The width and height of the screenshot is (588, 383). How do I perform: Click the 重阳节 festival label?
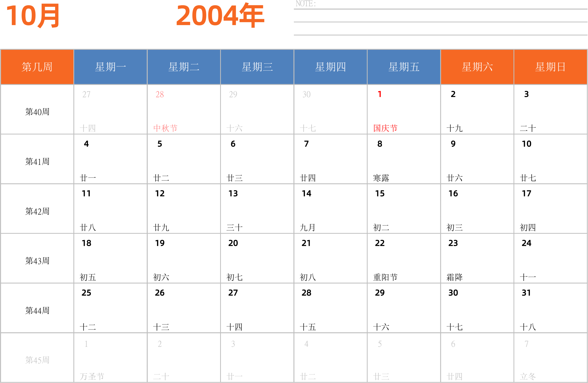click(x=385, y=277)
